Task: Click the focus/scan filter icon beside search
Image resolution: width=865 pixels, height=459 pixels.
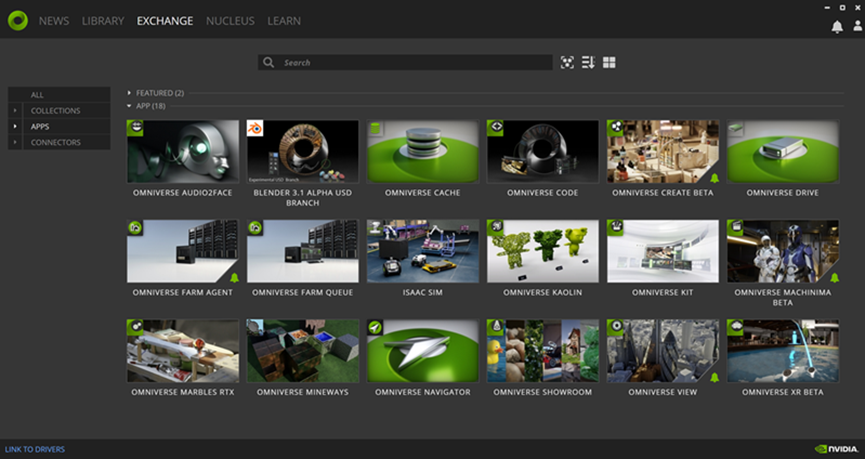Action: (567, 62)
